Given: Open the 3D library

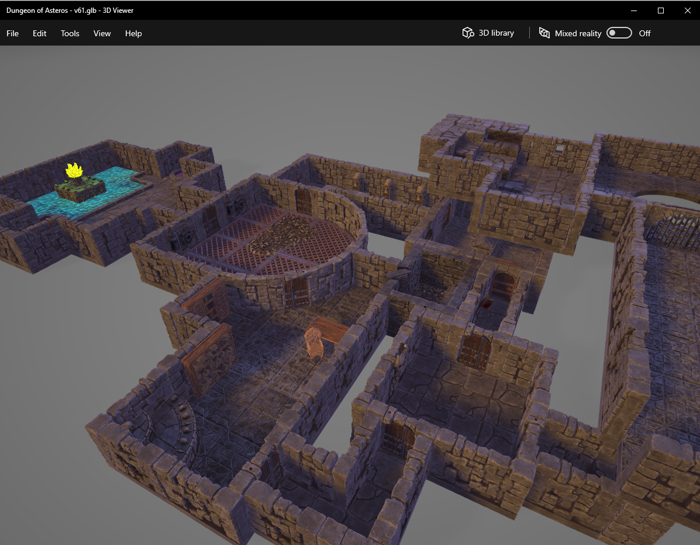Looking at the screenshot, I should click(x=488, y=33).
